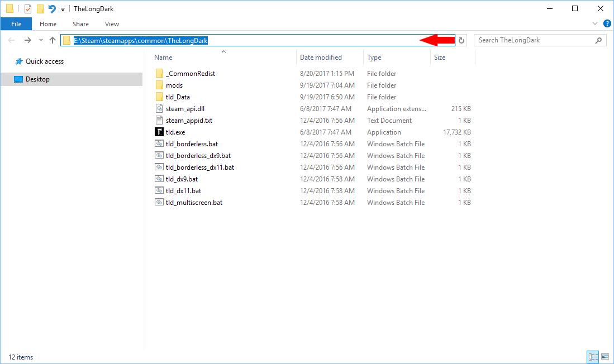Sort by the Type column header
The image size is (614, 364).
point(374,58)
